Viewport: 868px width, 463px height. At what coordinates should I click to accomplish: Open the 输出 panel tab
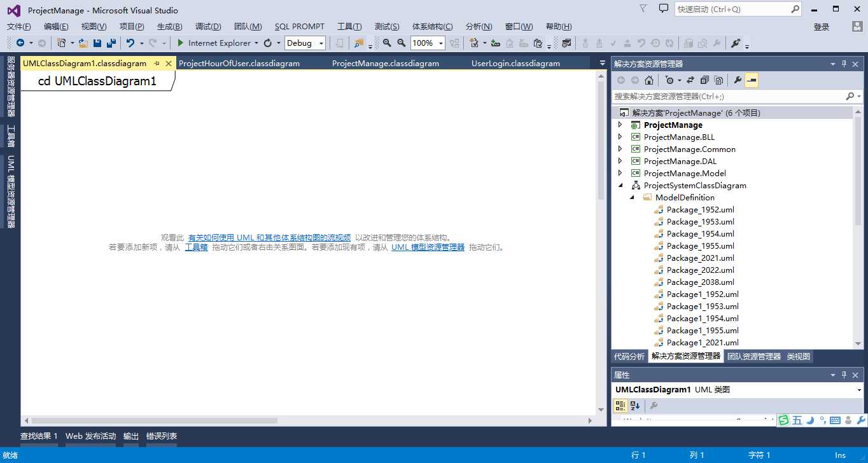coord(131,436)
